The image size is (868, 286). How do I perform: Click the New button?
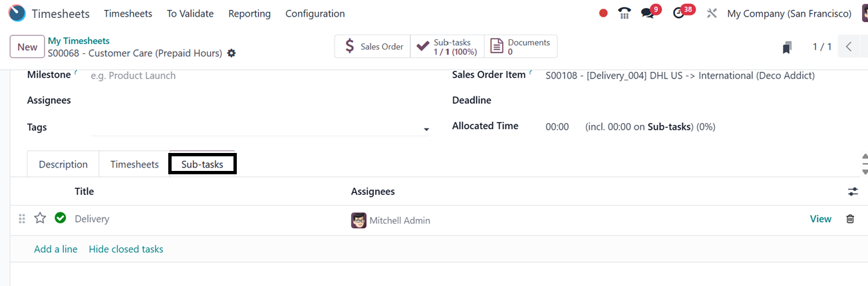tap(27, 47)
